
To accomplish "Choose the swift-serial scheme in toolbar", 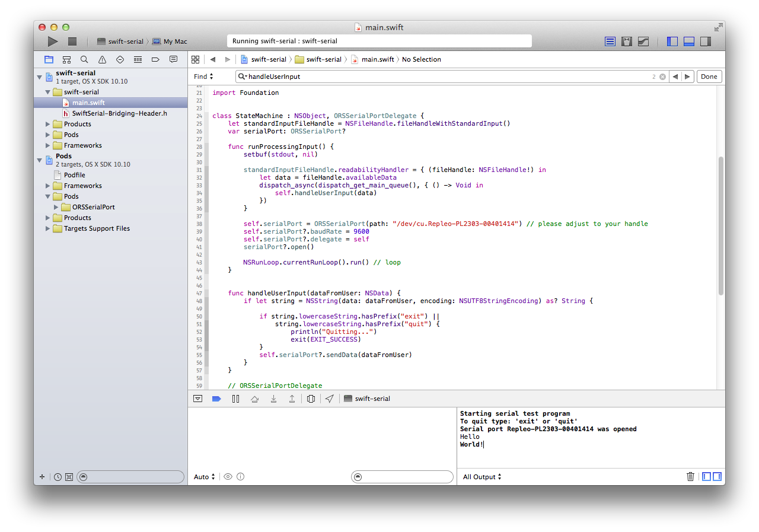I will click(120, 42).
